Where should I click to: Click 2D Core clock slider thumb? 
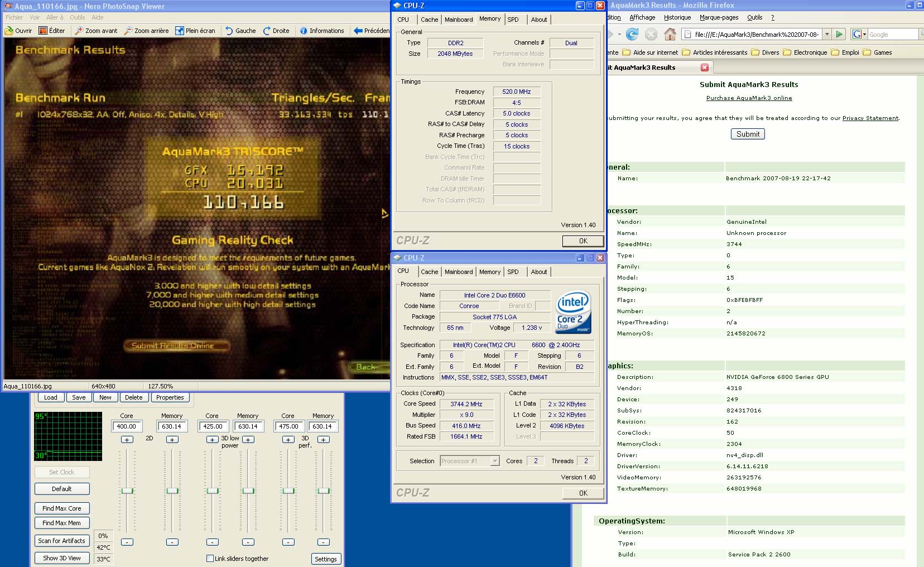click(127, 491)
